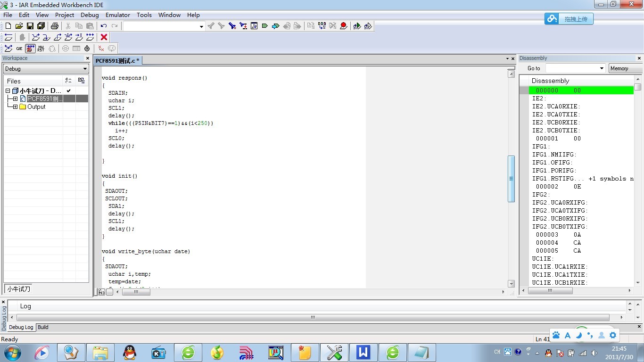Click the Step Over icon

35,37
